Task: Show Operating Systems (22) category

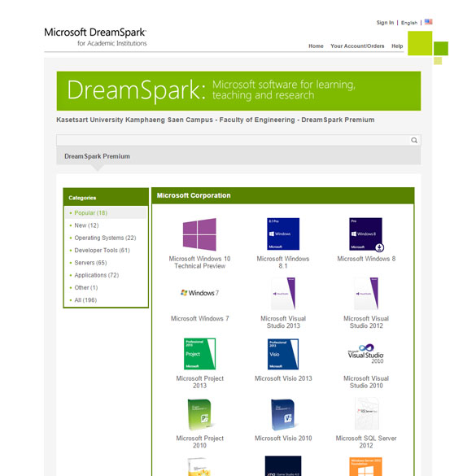Action: pos(105,238)
